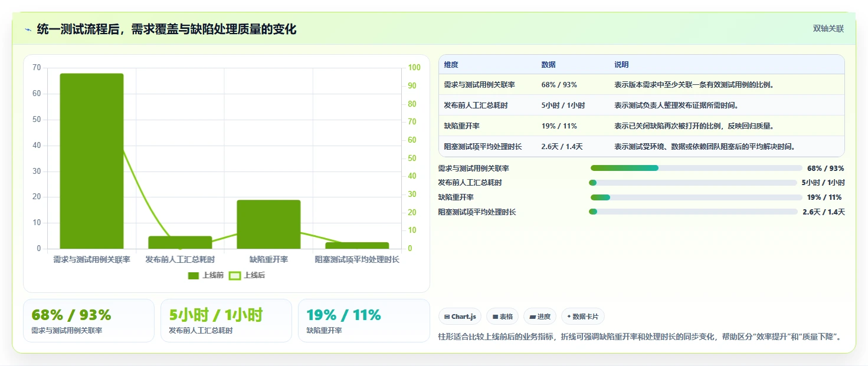Click the 发布前人工汇总耗时 bar in chart

click(180, 242)
